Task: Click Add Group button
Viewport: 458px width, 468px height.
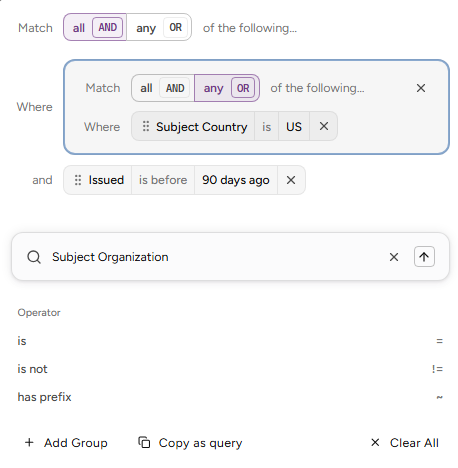Action: (66, 443)
